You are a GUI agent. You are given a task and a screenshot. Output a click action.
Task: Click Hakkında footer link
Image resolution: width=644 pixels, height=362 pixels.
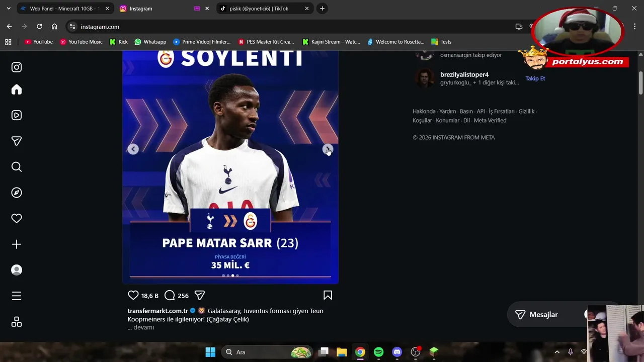tap(424, 111)
